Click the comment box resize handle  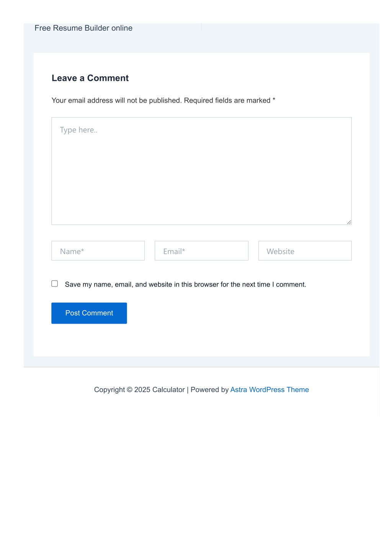(x=349, y=222)
